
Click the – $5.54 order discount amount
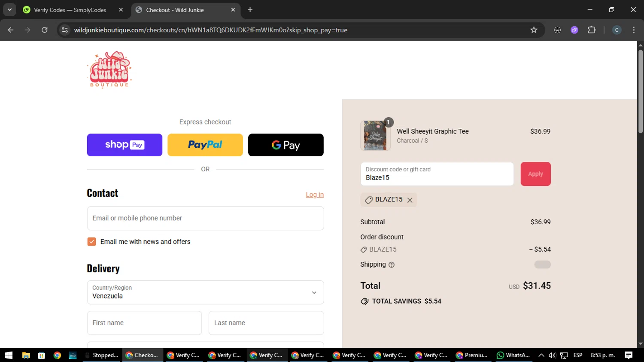click(x=540, y=249)
